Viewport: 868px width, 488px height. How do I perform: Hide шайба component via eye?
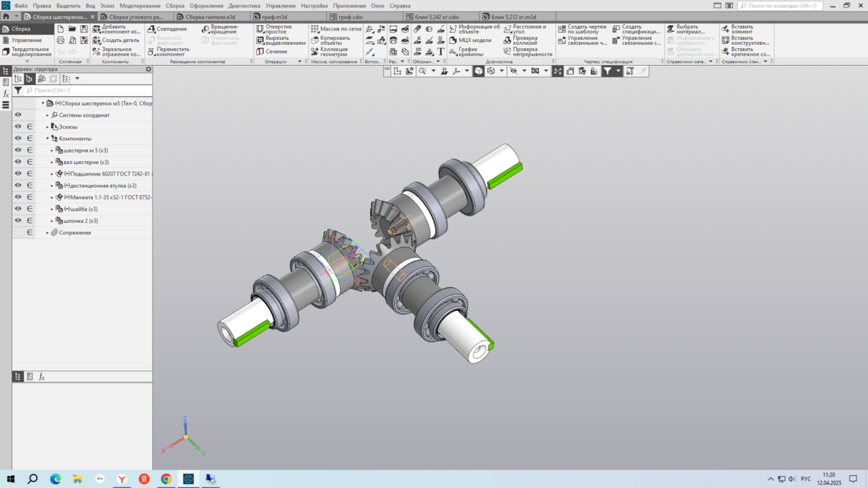(x=18, y=209)
